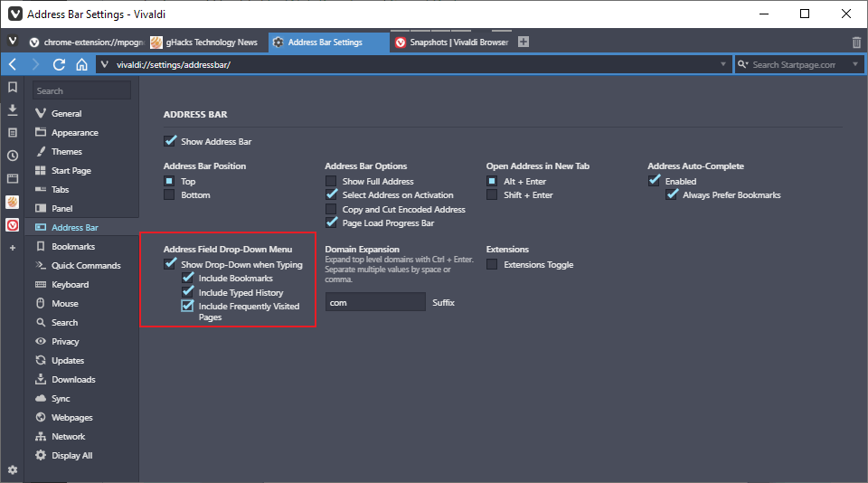Screen dimensions: 868x483
Task: Go to the Home page icon
Action: click(x=81, y=64)
